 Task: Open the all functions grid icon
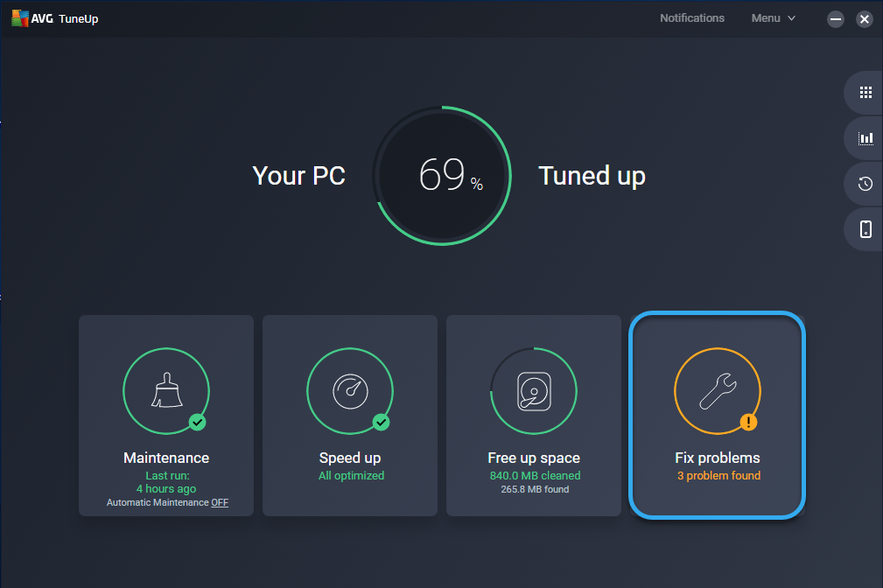point(865,93)
